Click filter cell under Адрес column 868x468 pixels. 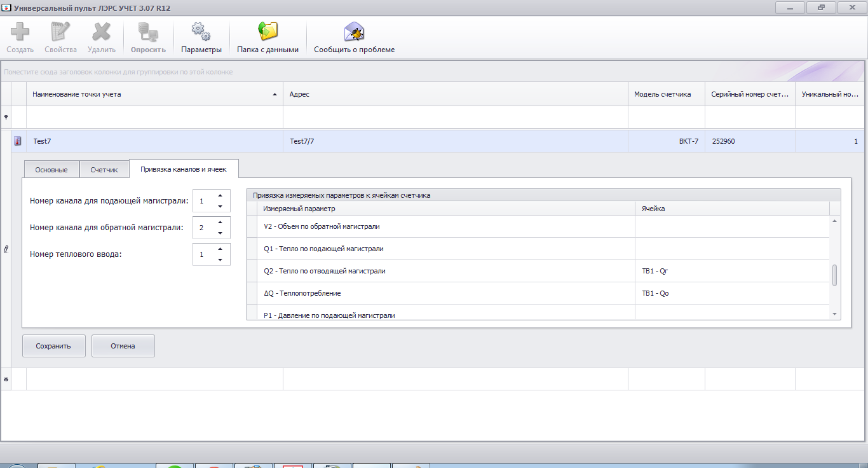pos(455,117)
